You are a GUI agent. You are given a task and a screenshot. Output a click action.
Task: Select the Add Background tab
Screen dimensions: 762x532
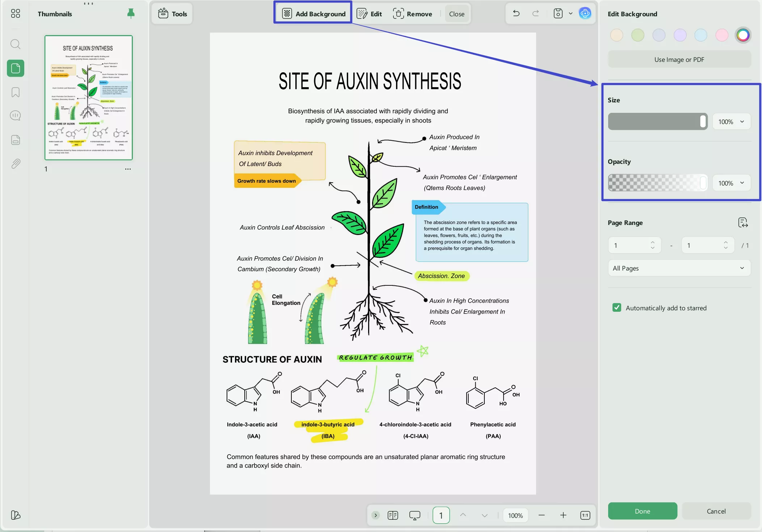point(313,14)
